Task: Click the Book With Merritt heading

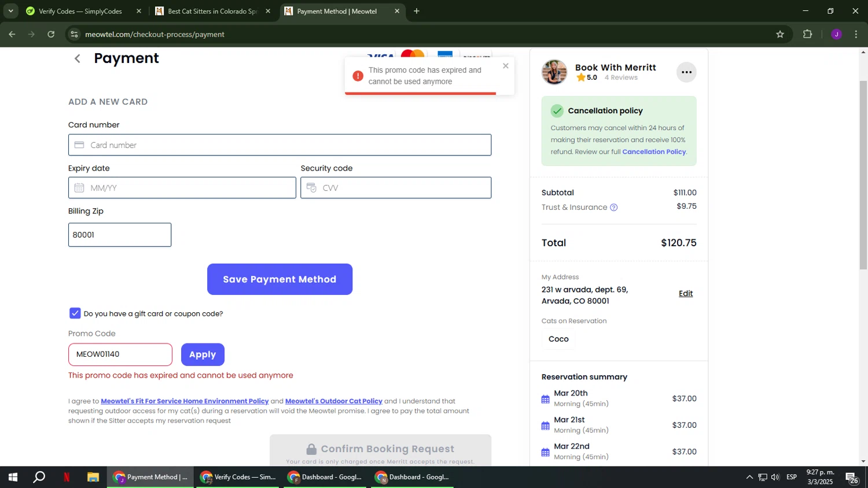Action: pos(616,68)
